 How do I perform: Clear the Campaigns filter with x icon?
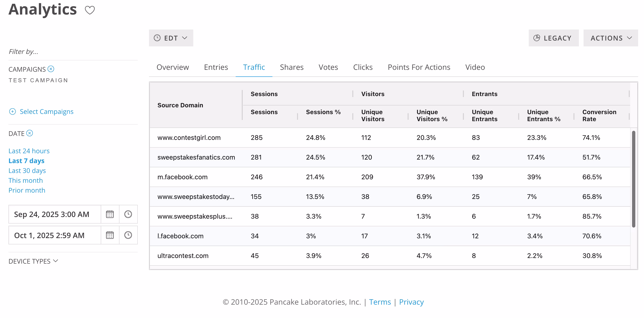click(x=51, y=69)
